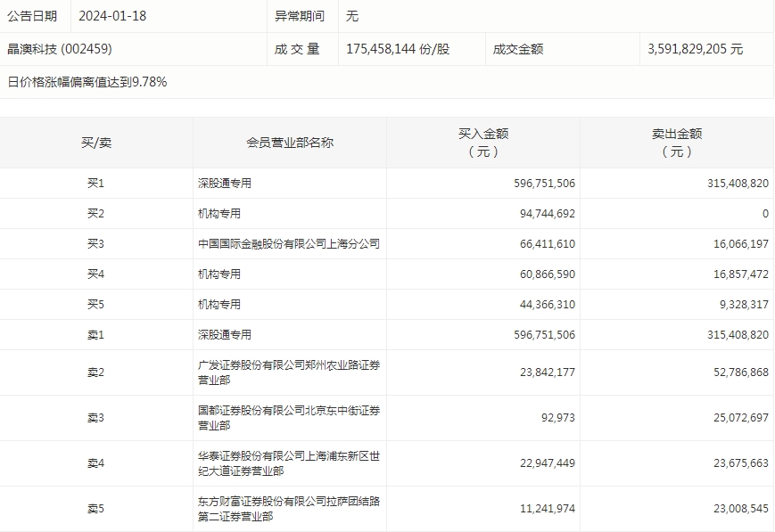Viewport: 775px width, 532px height.
Task: Click 广发证券股份有限公司郑州农业路证券营业部
Action: pos(289,372)
